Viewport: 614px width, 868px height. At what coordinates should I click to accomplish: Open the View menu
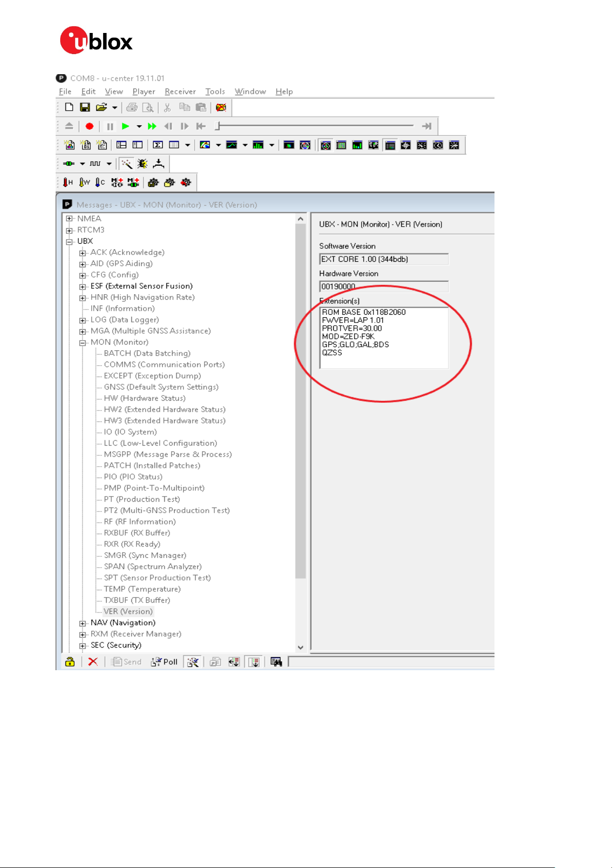click(x=114, y=92)
